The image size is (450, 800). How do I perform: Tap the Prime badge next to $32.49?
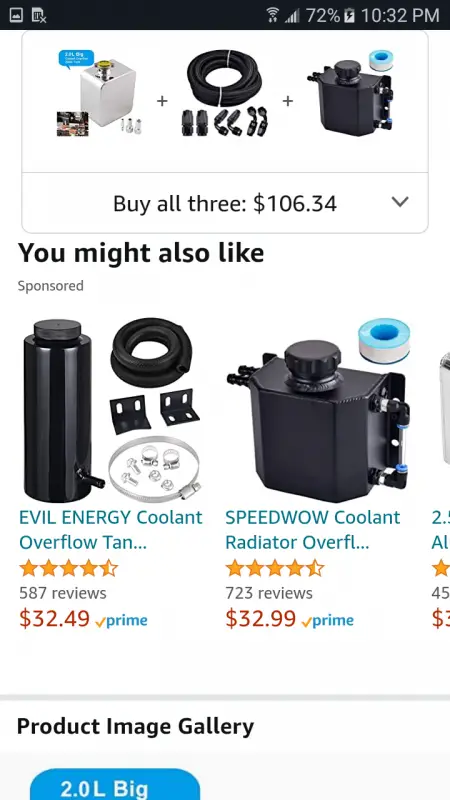121,621
